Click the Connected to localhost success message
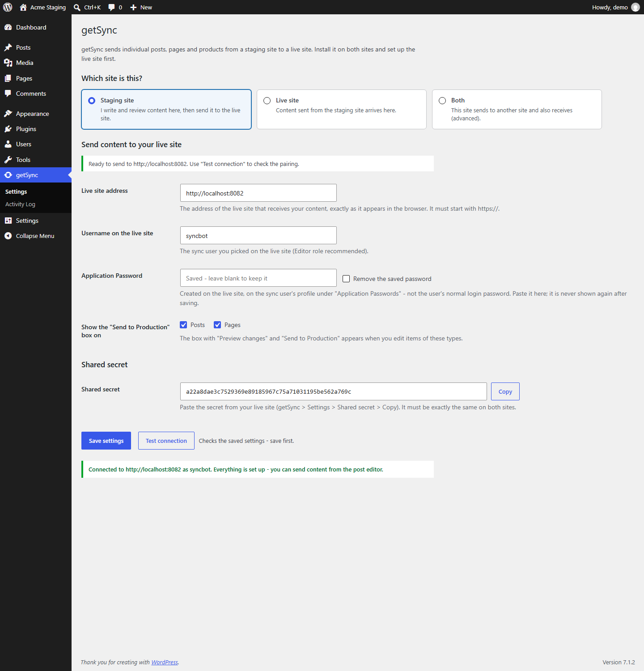This screenshot has width=644, height=671. [x=236, y=469]
